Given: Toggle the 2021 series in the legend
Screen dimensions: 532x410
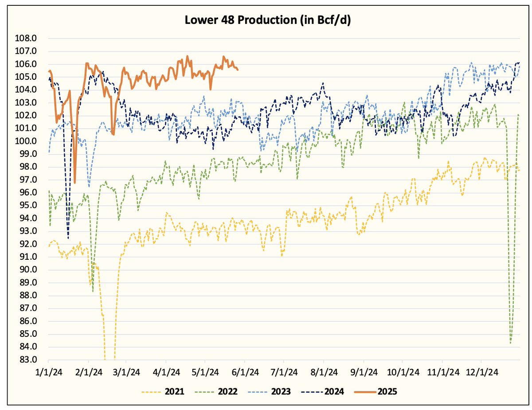Looking at the screenshot, I should pyautogui.click(x=173, y=392).
